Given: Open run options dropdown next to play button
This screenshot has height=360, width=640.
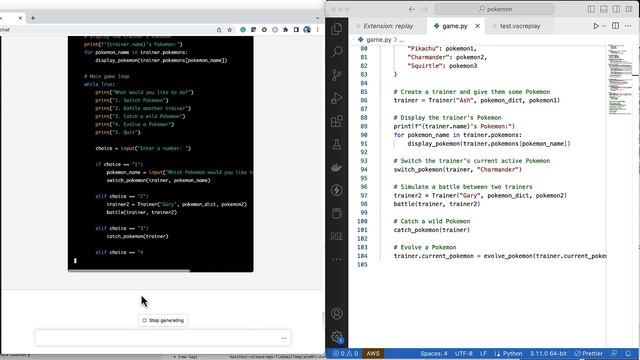Looking at the screenshot, I should click(x=604, y=26).
